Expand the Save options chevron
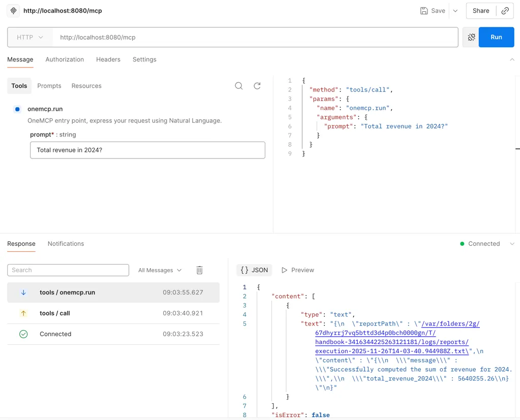 455,11
